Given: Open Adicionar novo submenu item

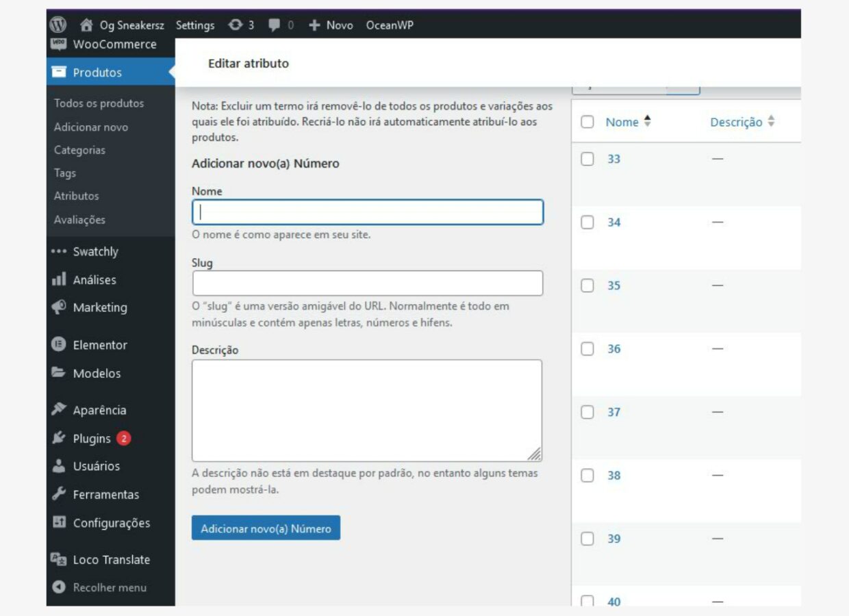Looking at the screenshot, I should tap(91, 127).
